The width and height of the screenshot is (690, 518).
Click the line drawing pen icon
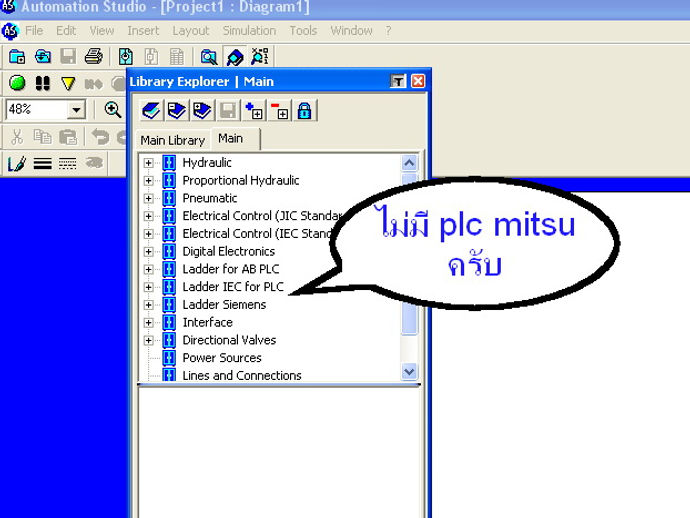(x=17, y=164)
